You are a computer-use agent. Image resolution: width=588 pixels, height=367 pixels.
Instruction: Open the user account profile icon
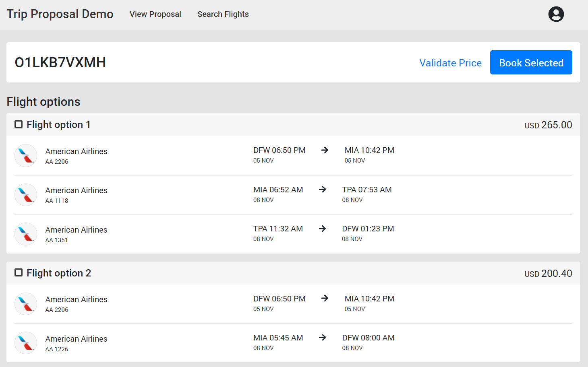(556, 14)
